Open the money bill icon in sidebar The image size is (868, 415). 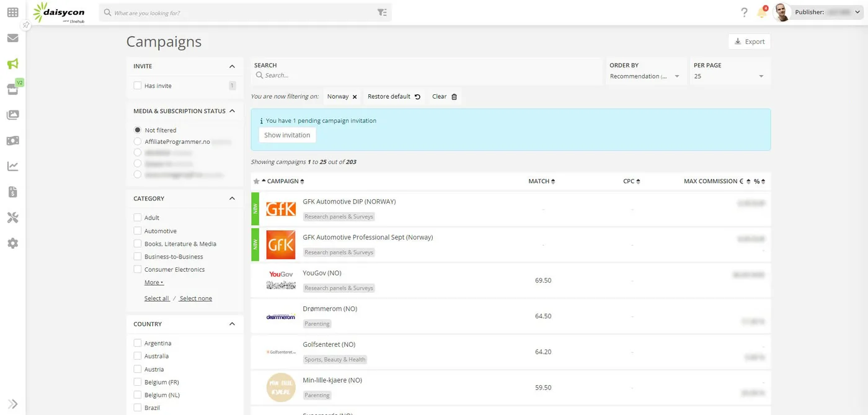[x=12, y=141]
